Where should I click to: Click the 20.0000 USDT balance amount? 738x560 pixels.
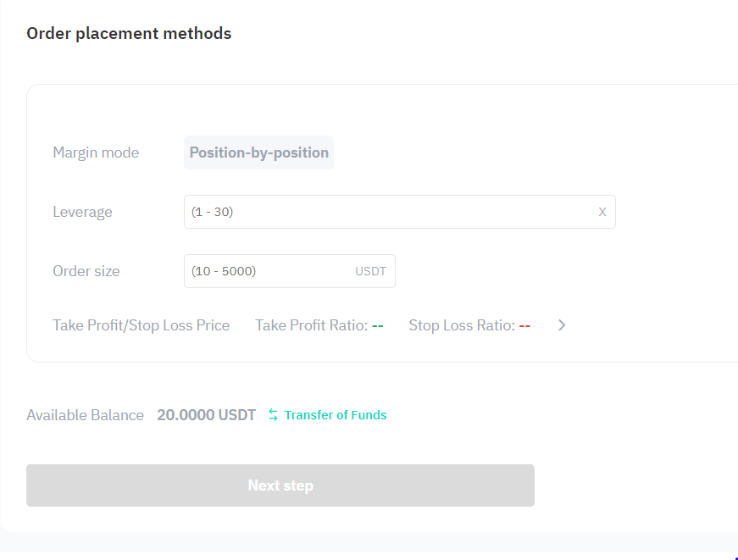tap(206, 415)
